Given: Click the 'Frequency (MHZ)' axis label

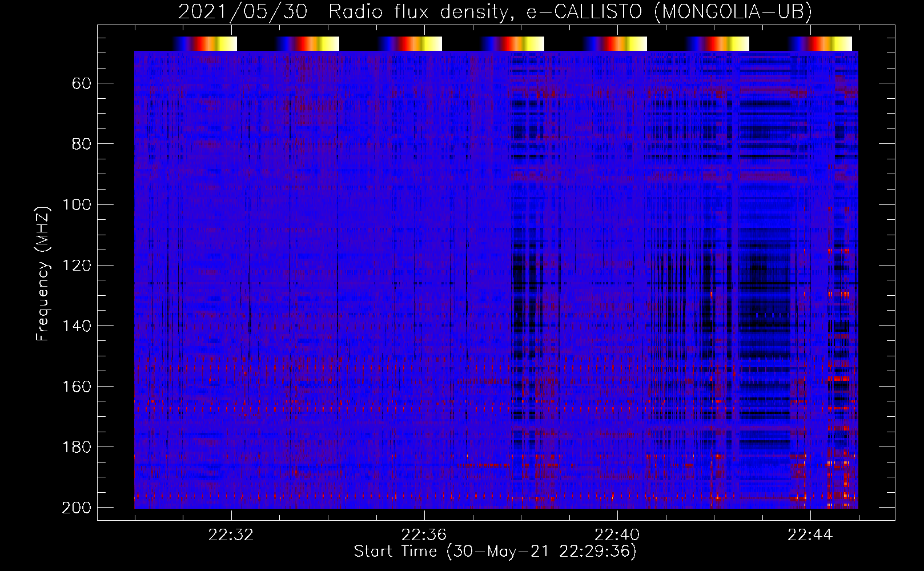Looking at the screenshot, I should [x=43, y=274].
